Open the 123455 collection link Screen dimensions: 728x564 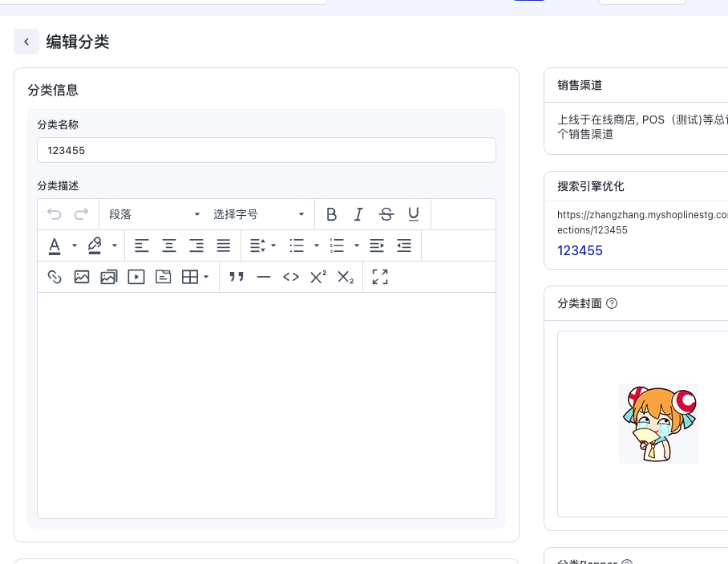[x=580, y=250]
